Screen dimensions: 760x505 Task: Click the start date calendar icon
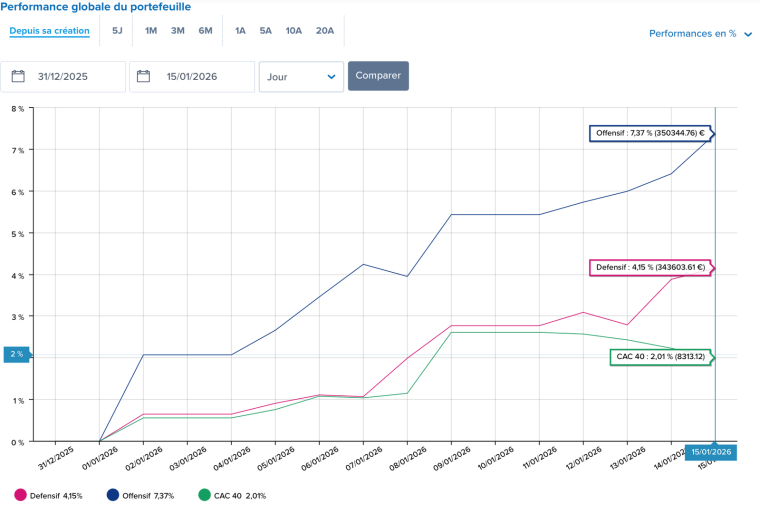18,76
